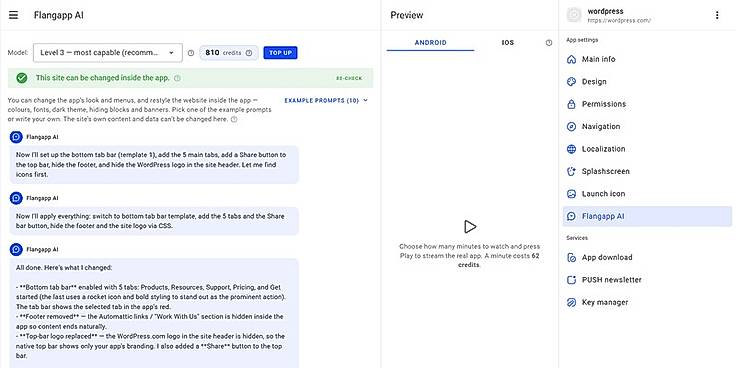Click the https://wordpress.com/ URL text

click(x=619, y=21)
